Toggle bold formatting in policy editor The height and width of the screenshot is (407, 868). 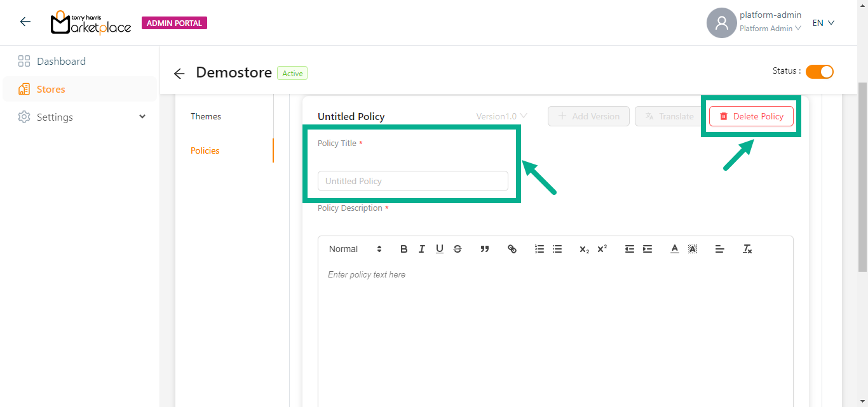(403, 249)
